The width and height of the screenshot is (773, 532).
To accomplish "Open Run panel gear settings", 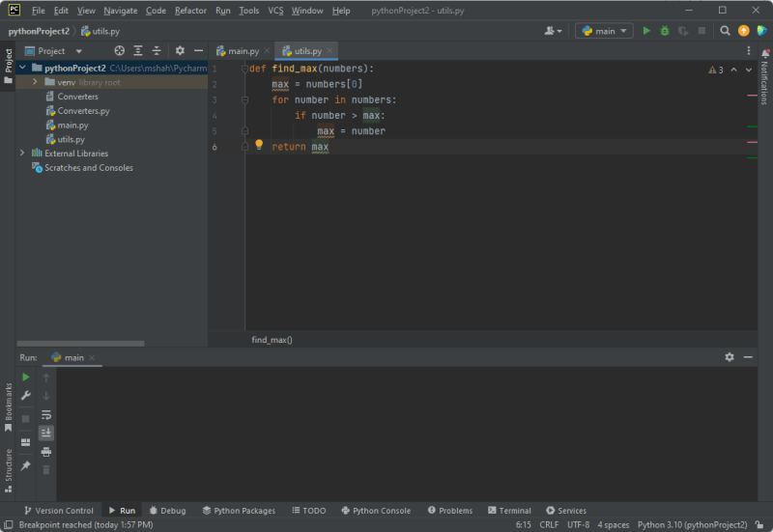I will (730, 357).
